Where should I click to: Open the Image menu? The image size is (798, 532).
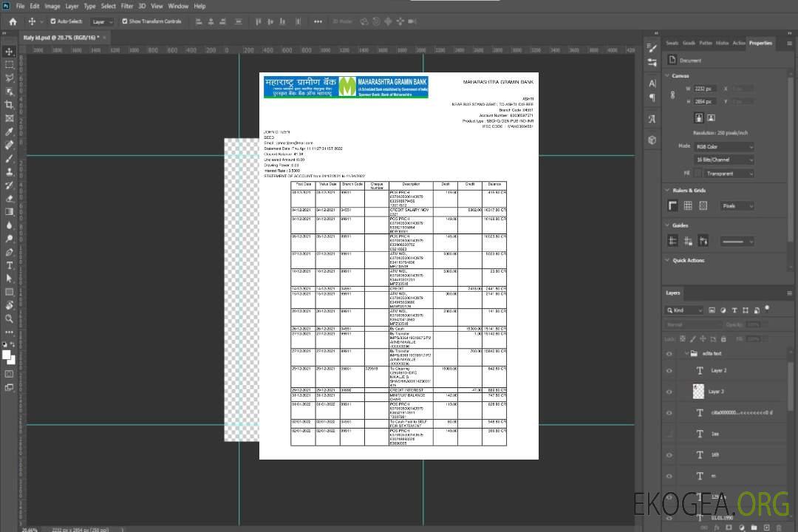52,6
